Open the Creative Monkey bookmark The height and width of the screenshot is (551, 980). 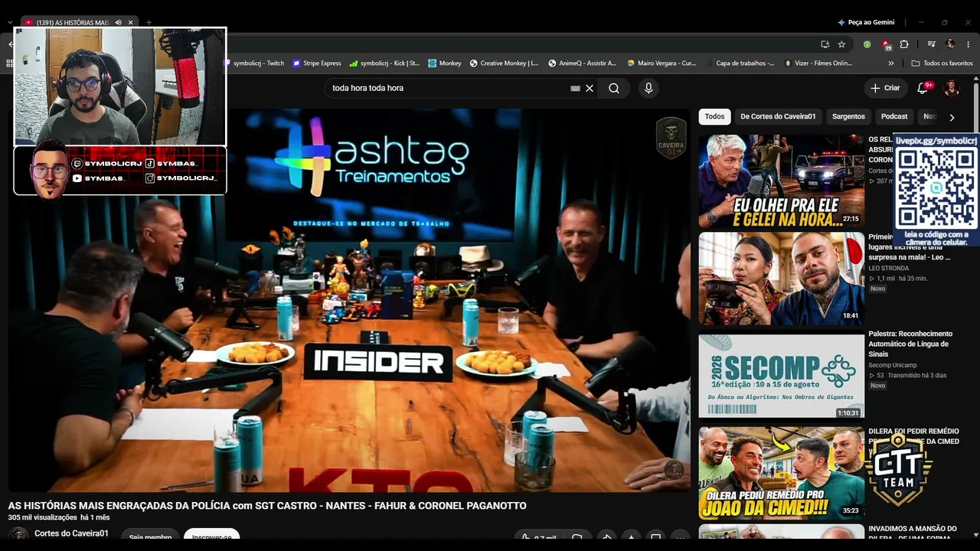point(505,64)
